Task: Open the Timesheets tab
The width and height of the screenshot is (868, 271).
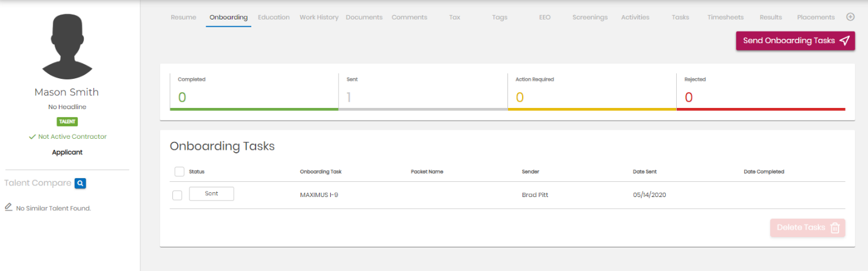Action: click(725, 17)
